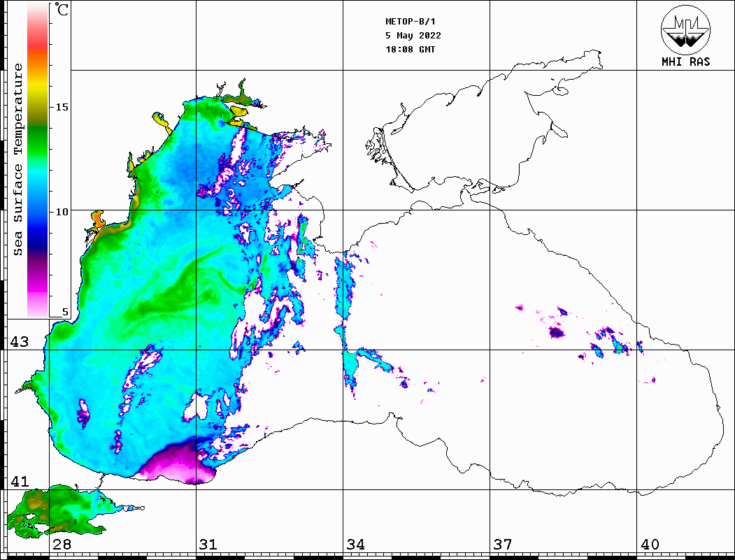The image size is (735, 560).
Task: Click the longitude label '34'
Action: tap(355, 544)
